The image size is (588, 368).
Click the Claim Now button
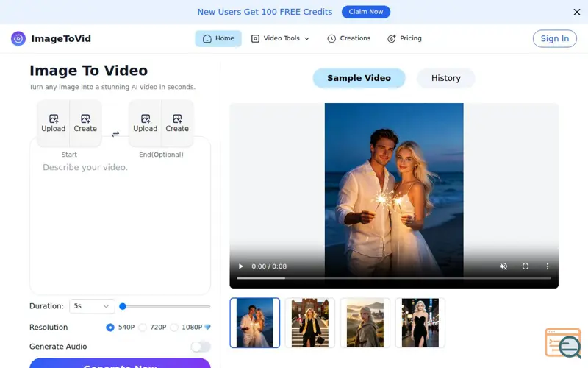tap(366, 12)
